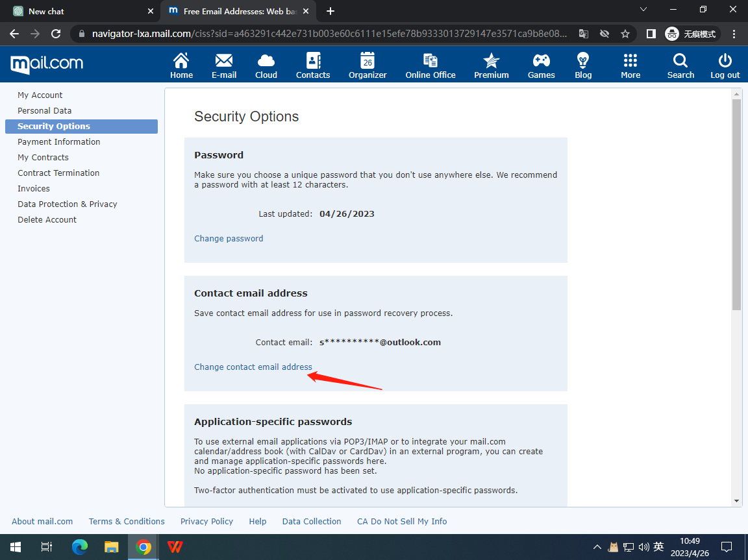The height and width of the screenshot is (560, 748).
Task: Select Personal Data in the sidebar
Action: coord(45,111)
